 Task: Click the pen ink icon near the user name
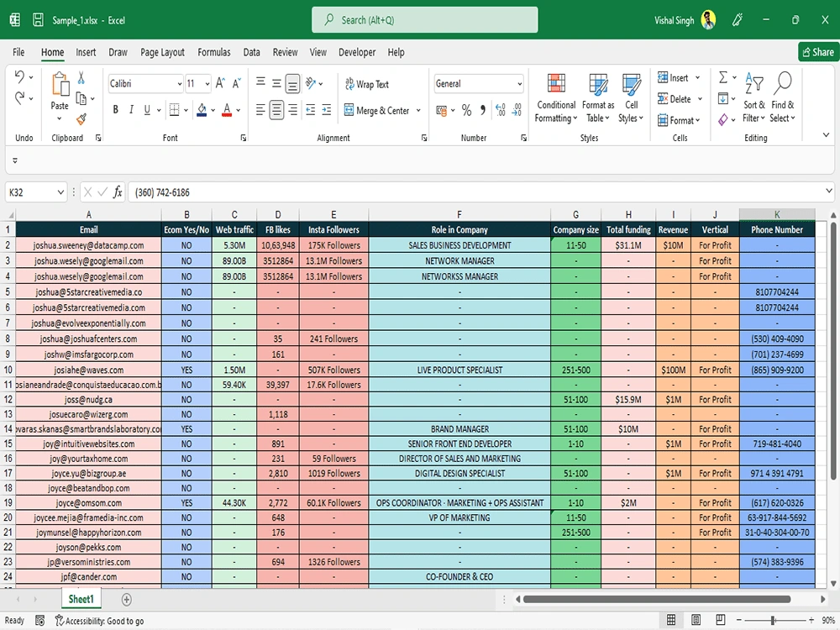738,20
